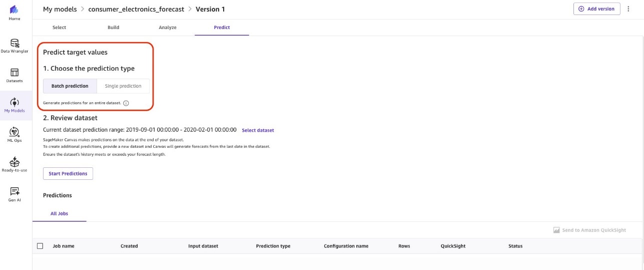Click the Predictions section heading
Viewport: 644px width, 270px height.
click(x=58, y=195)
